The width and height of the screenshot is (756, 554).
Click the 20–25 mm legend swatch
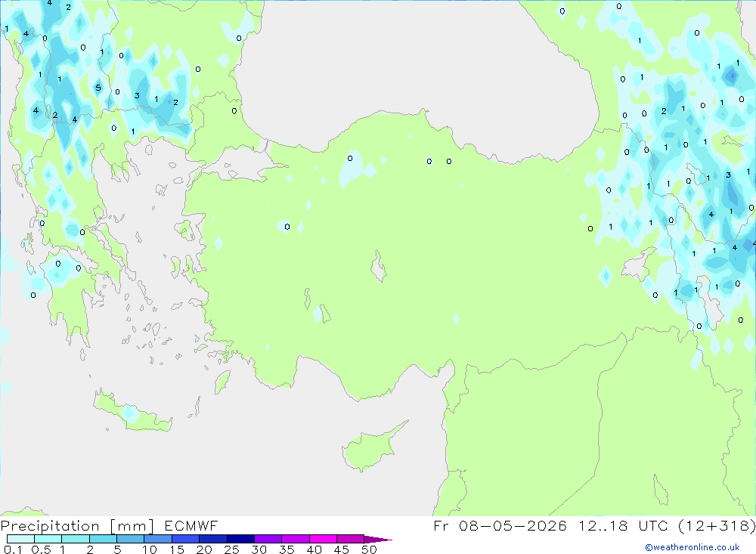[x=213, y=539]
